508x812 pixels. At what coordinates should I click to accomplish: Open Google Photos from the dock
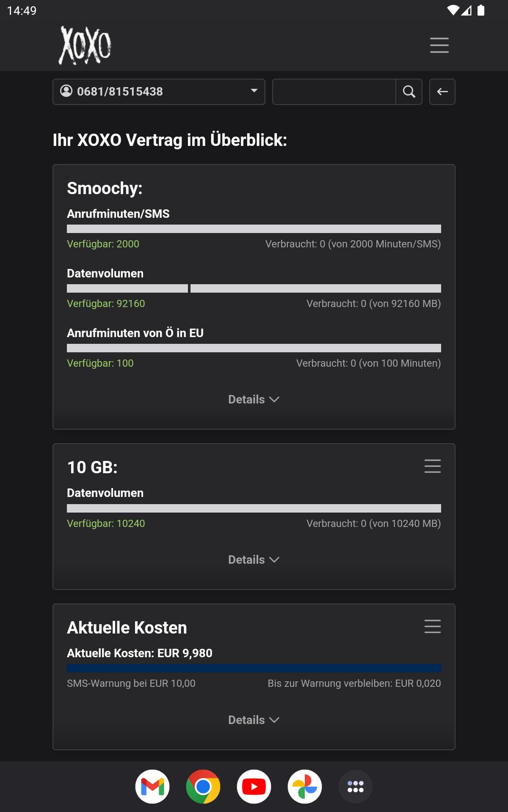305,787
